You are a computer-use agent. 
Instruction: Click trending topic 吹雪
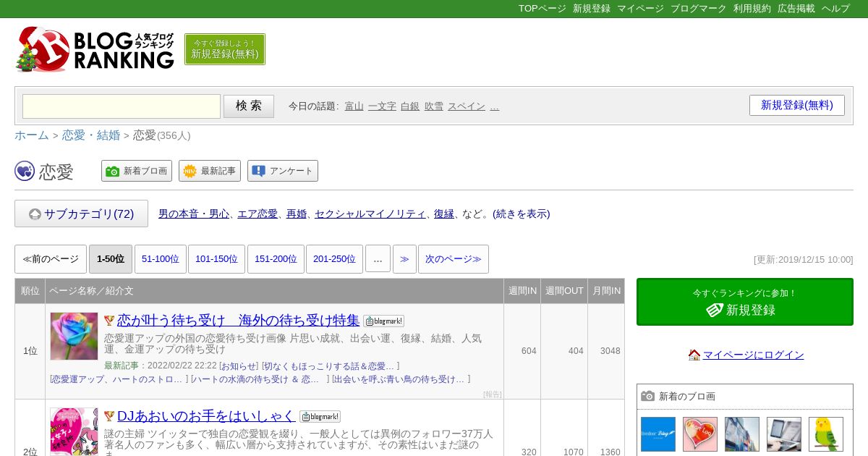point(434,106)
